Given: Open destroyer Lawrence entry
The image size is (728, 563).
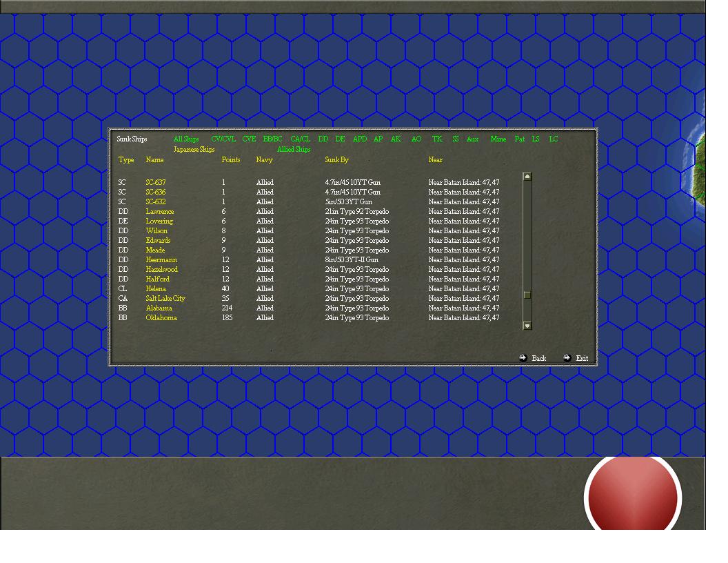Looking at the screenshot, I should pyautogui.click(x=160, y=212).
